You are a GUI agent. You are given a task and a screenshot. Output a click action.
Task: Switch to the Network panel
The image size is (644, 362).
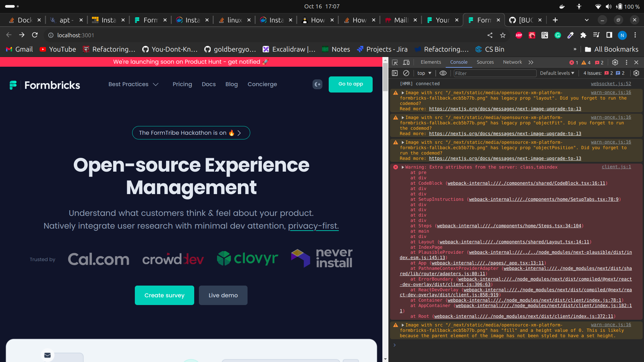click(512, 62)
